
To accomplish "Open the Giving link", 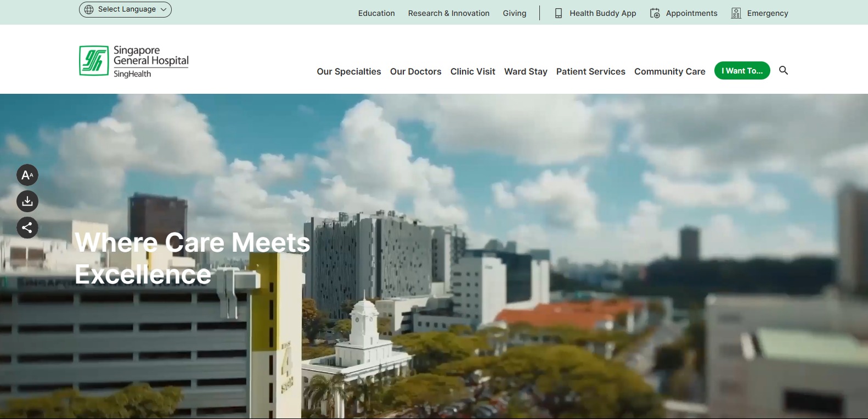I will coord(515,13).
